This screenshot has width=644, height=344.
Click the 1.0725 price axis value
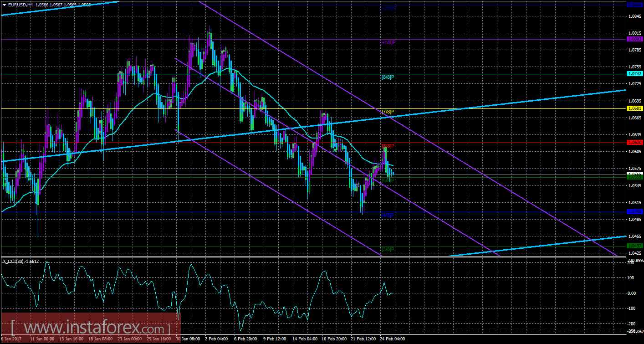[635, 84]
